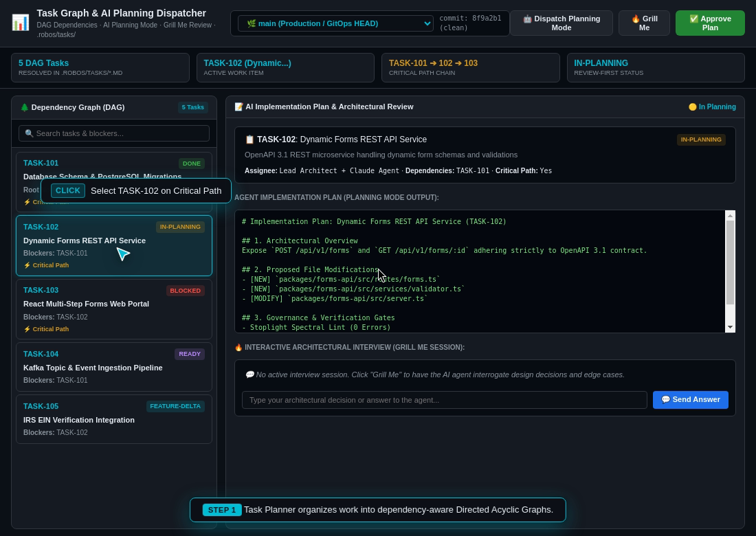Click commit: 8f9a2b1 (clean) label
The image size is (756, 536).
470,23
